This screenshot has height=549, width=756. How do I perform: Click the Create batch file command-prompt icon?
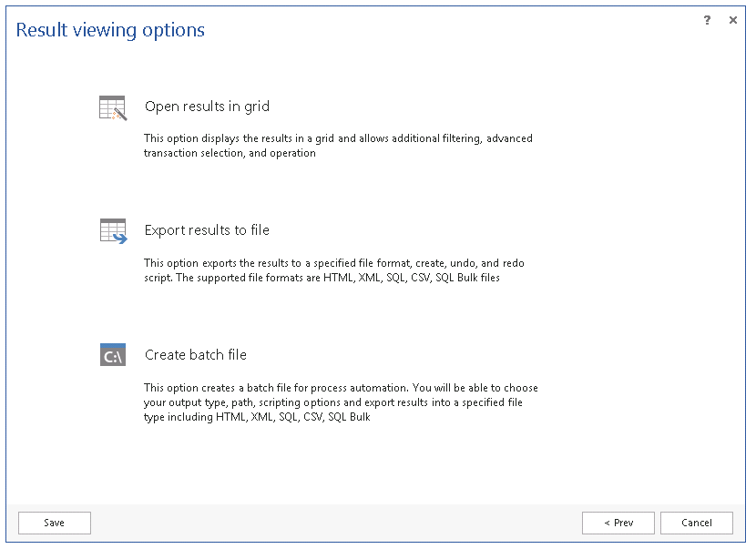click(112, 355)
